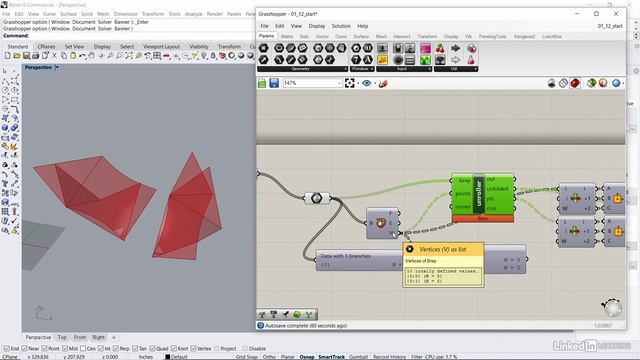Click the Brep parameter hexagon node
This screenshot has height=360, width=640.
tap(317, 198)
